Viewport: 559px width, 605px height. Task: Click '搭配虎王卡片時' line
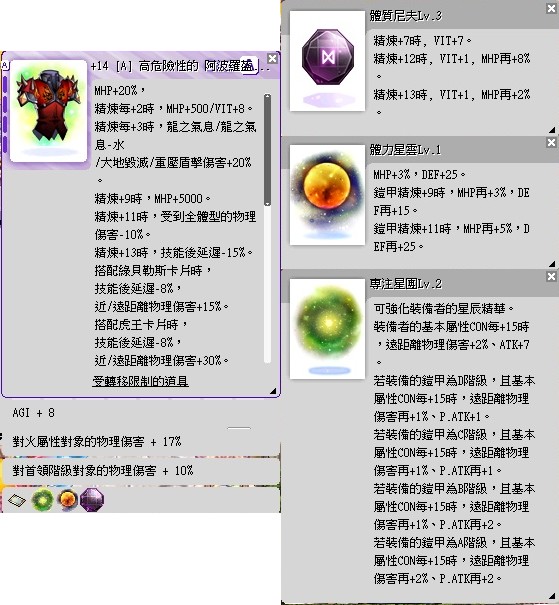[x=141, y=324]
